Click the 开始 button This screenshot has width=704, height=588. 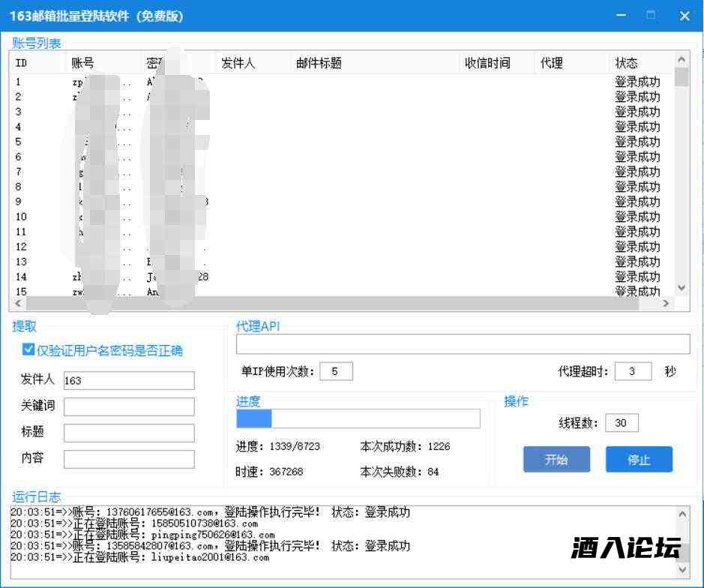tap(556, 459)
